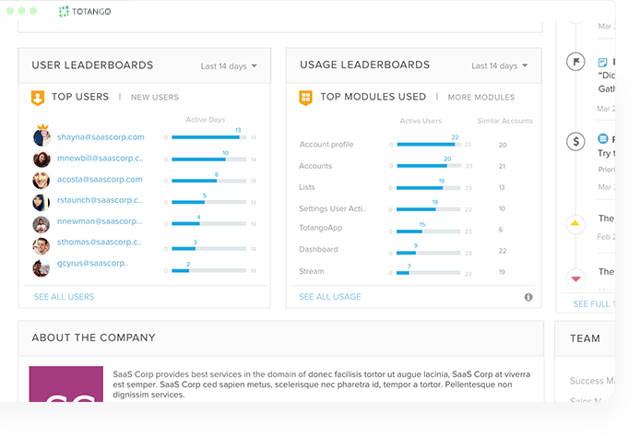Click Active Users column header

[x=420, y=121]
